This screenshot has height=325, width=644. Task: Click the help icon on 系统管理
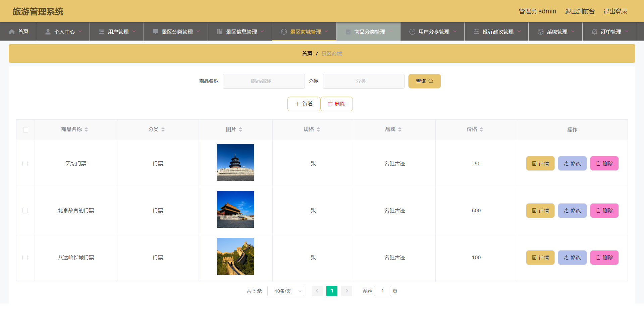[x=540, y=32]
